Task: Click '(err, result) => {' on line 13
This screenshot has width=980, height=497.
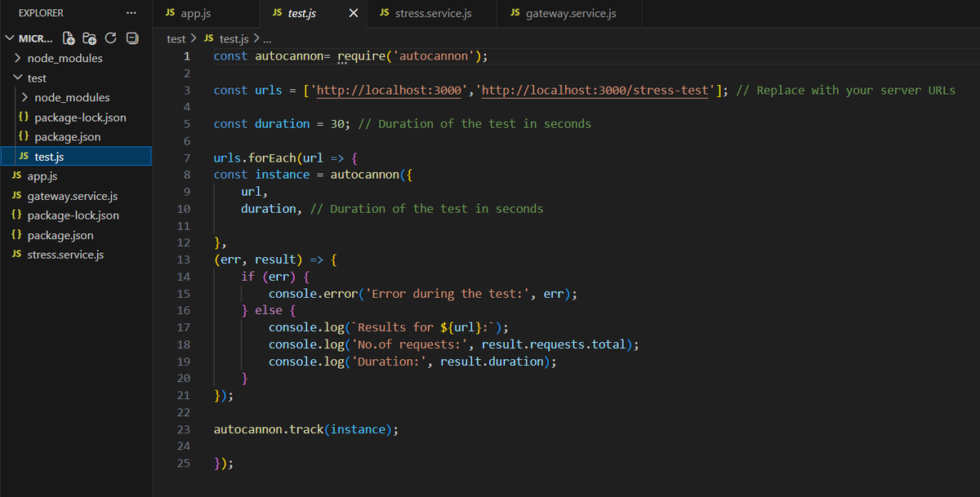Action: (275, 260)
